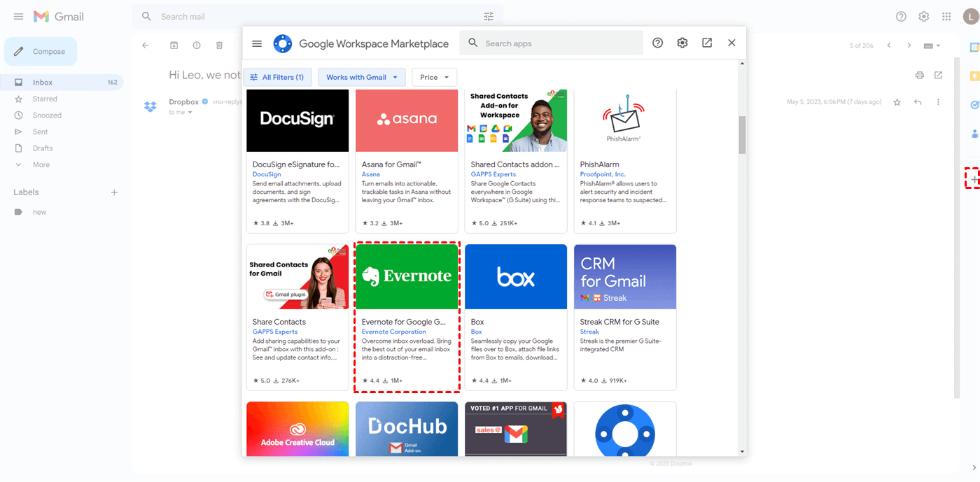
Task: Open the Price filter dropdown
Action: tap(435, 77)
